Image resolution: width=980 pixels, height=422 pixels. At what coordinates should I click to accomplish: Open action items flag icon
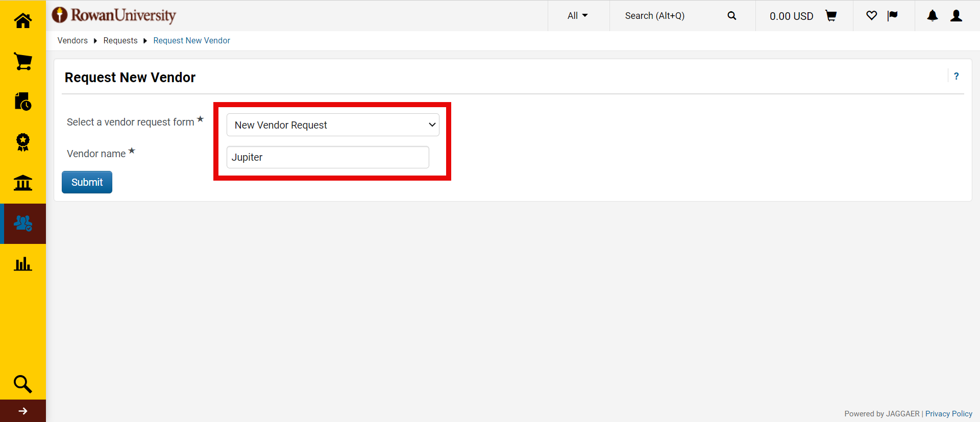tap(893, 16)
